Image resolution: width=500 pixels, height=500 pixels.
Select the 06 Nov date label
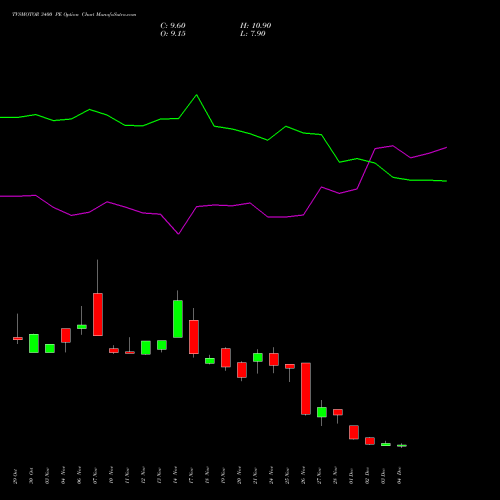pyautogui.click(x=79, y=476)
